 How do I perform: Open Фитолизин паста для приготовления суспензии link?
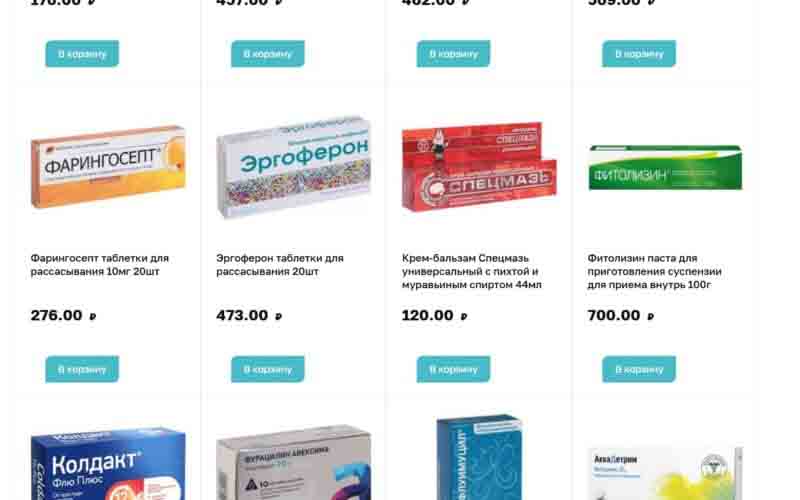[x=654, y=271]
